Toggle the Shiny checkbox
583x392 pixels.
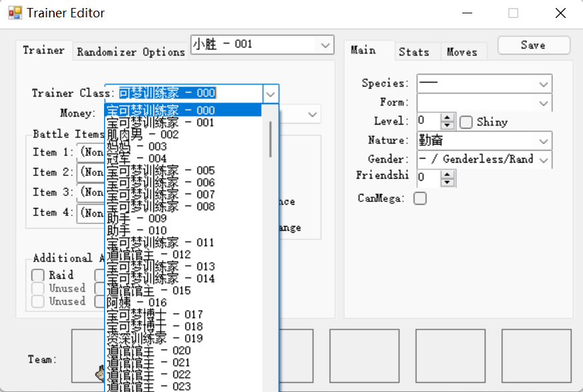(x=466, y=122)
